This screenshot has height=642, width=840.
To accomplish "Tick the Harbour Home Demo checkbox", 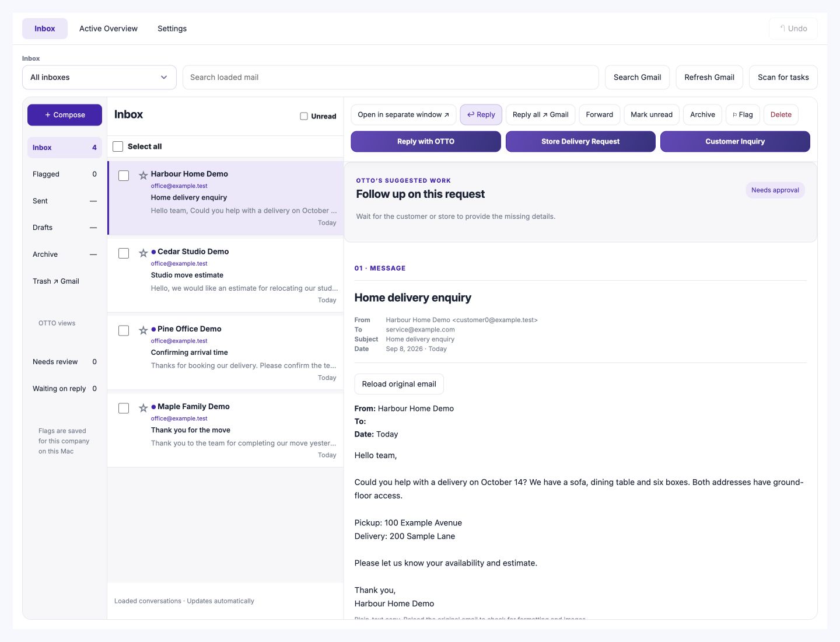I will pos(124,176).
